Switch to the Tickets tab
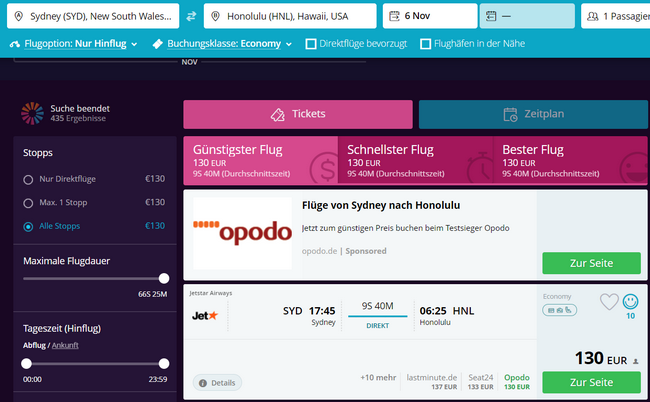 coord(298,114)
